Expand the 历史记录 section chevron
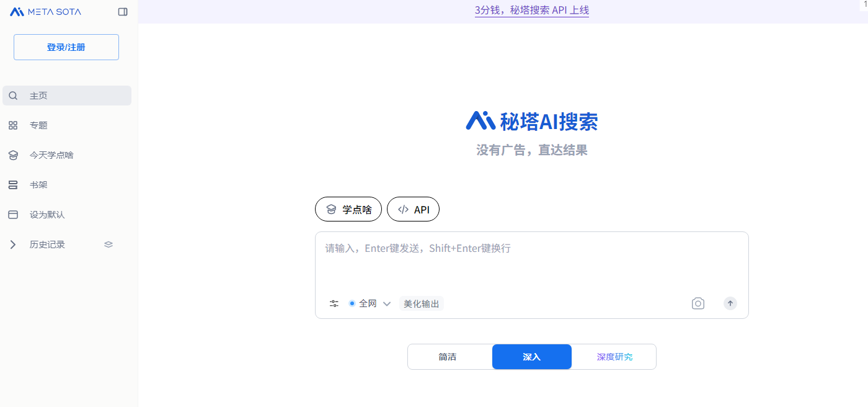The image size is (868, 407). coord(12,244)
